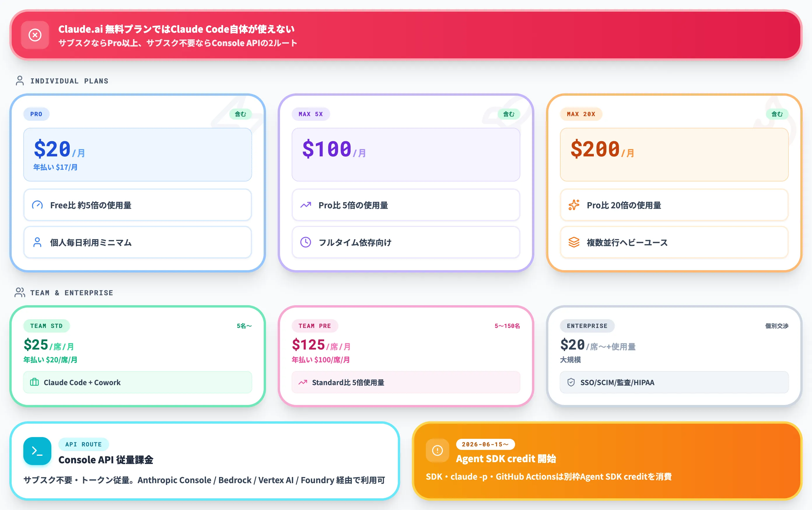Select the TEAM STD badge
Screen dimensions: 812x510
coord(47,326)
